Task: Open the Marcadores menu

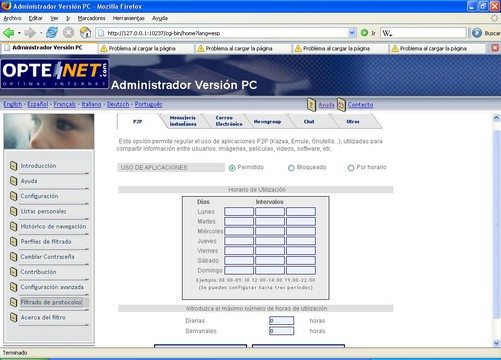Action: 91,18
